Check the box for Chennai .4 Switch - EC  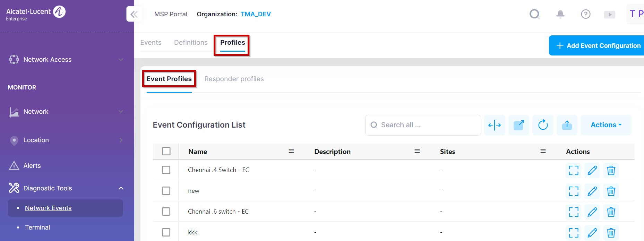[x=166, y=170]
